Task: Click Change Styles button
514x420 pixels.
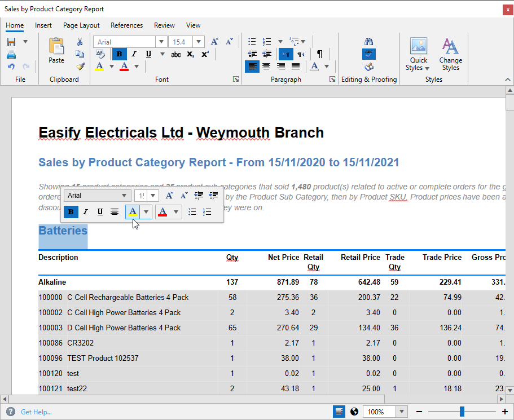Action: tap(450, 54)
